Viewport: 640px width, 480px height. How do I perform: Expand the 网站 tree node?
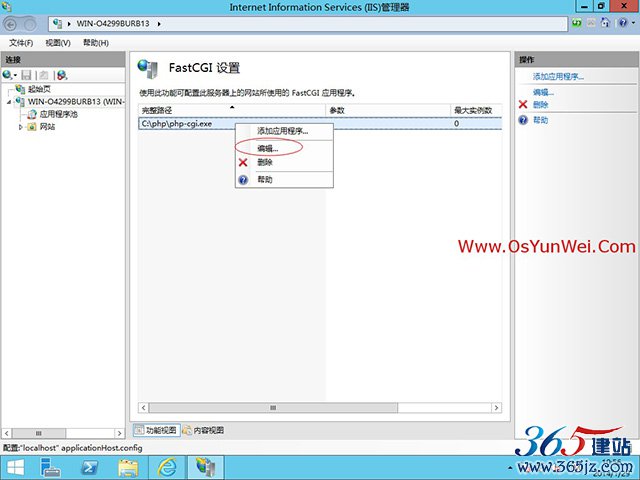point(20,127)
